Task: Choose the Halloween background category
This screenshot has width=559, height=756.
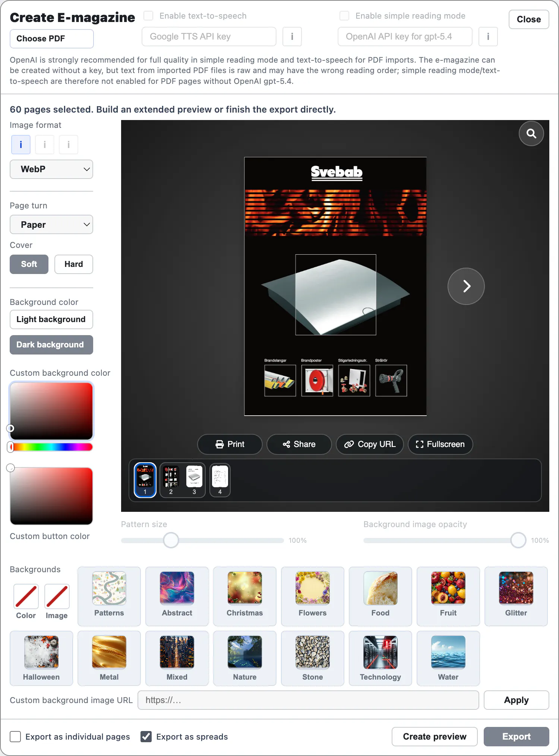Action: click(41, 658)
